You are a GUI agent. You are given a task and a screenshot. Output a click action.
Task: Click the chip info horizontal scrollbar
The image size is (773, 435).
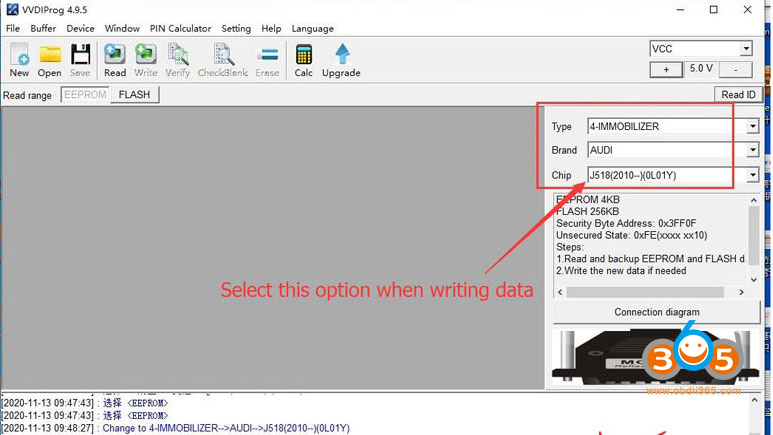645,292
